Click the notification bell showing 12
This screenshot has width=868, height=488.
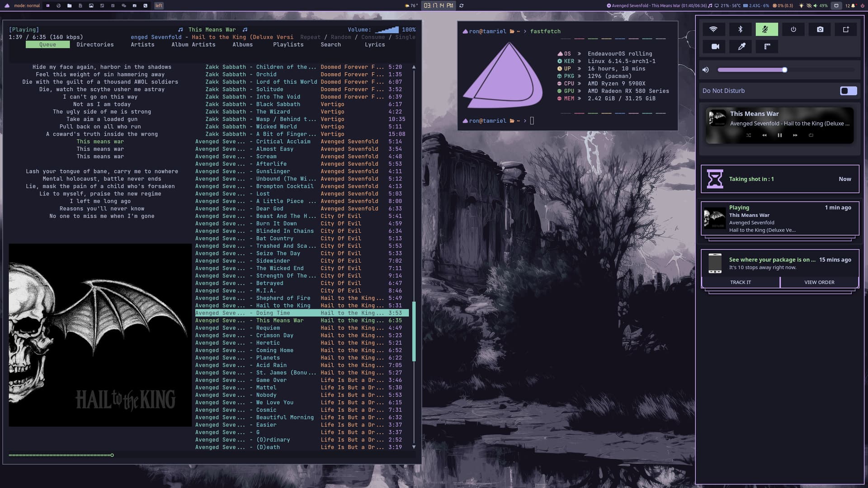click(851, 5)
